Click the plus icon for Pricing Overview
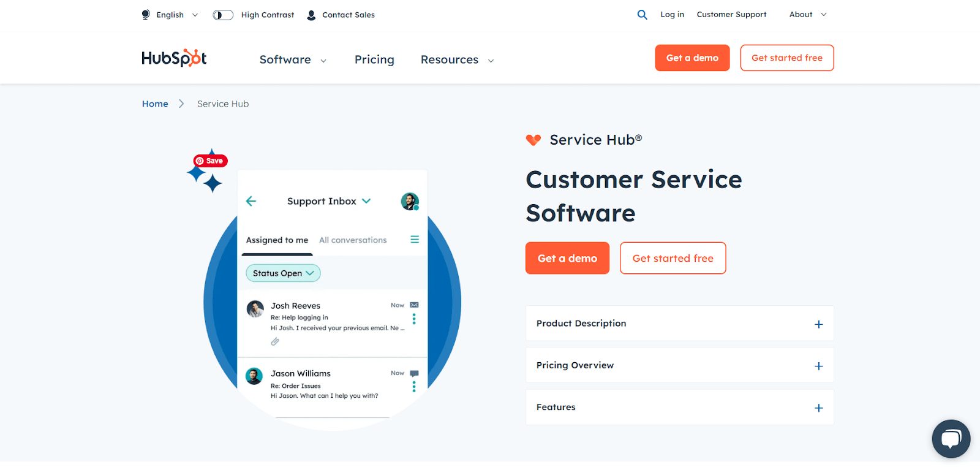This screenshot has height=467, width=980. (819, 366)
